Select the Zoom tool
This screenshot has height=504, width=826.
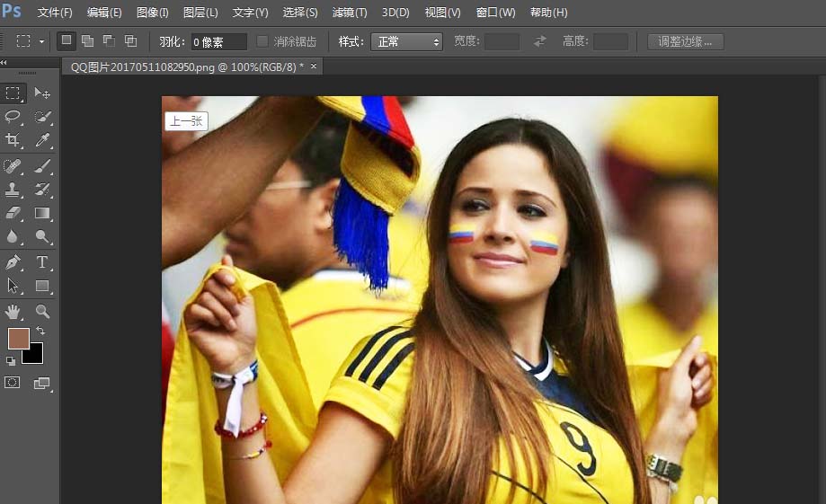(x=42, y=312)
